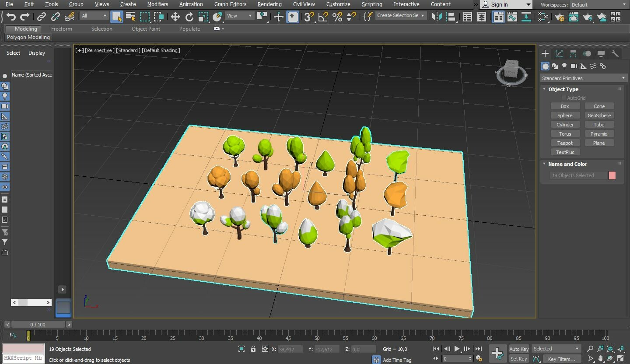This screenshot has height=364, width=630.
Task: Open the object color swatch
Action: pyautogui.click(x=612, y=175)
